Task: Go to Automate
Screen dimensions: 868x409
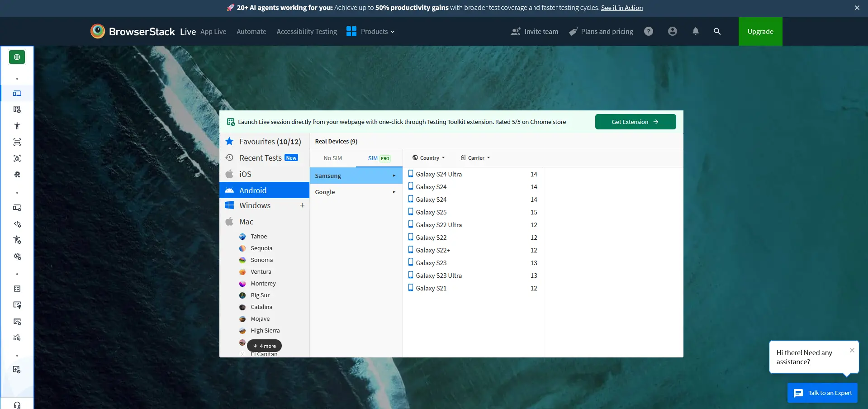Action: click(x=251, y=32)
